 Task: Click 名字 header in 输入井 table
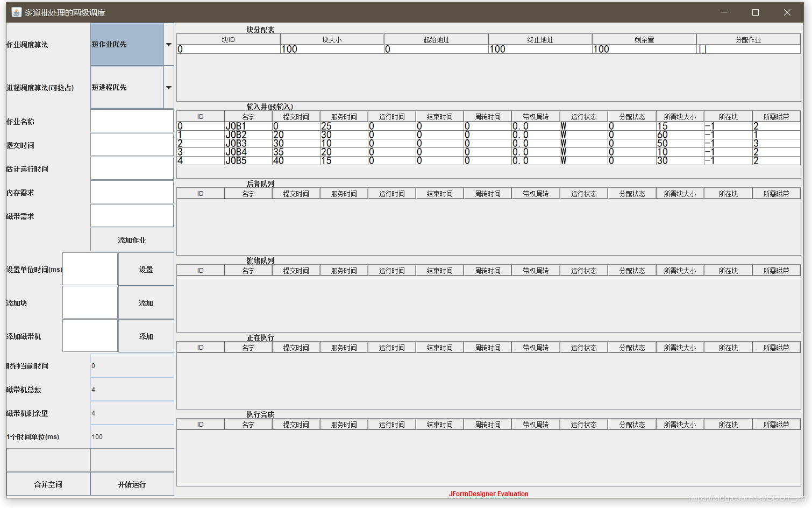click(x=248, y=116)
